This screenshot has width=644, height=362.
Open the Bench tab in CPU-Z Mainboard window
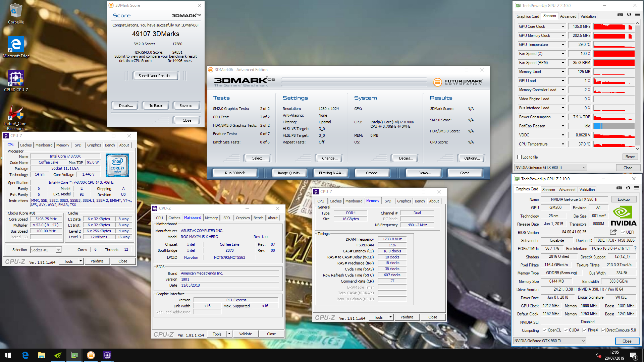(x=258, y=218)
